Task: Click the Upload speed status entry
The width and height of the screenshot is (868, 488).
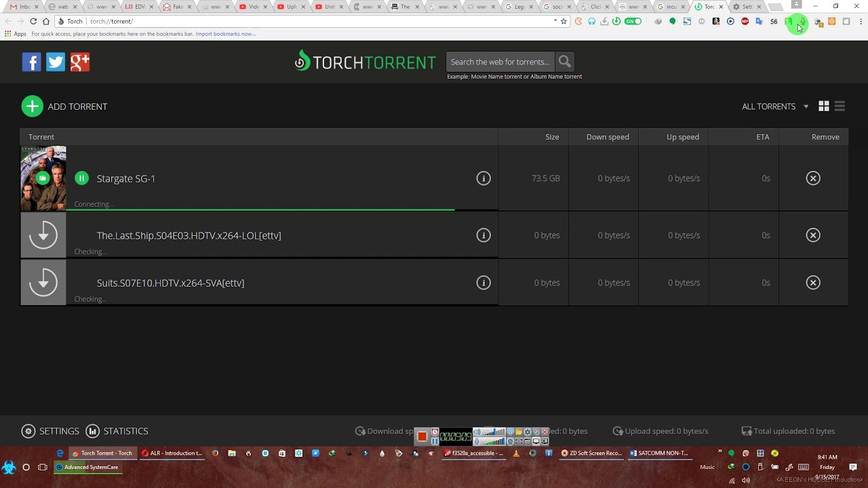Action: (660, 431)
